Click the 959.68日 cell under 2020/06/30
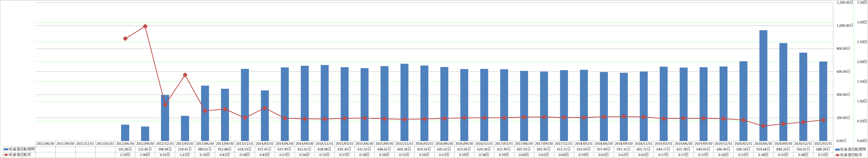This screenshot has width=868, height=158. [763, 149]
